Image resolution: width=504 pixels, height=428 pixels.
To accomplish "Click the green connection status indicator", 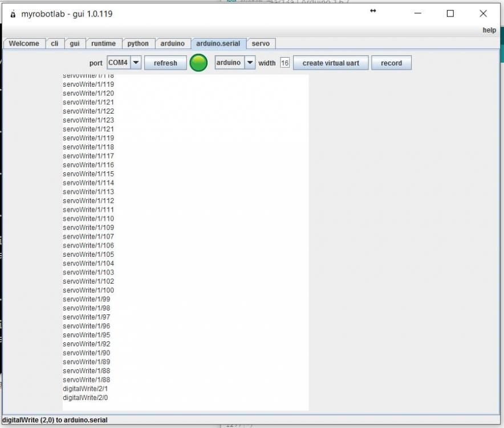I will point(198,63).
